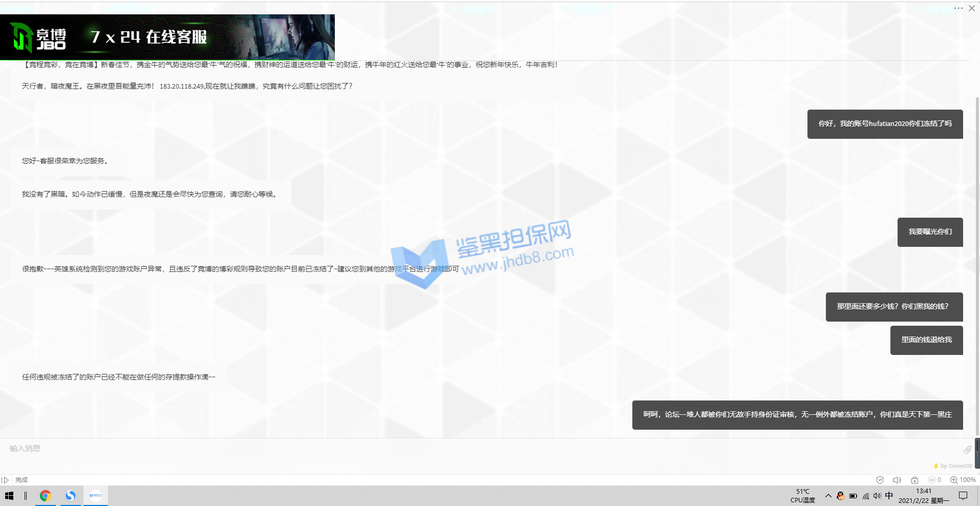This screenshot has height=506, width=980.
Task: Click the paperclip attachment icon
Action: [x=967, y=449]
